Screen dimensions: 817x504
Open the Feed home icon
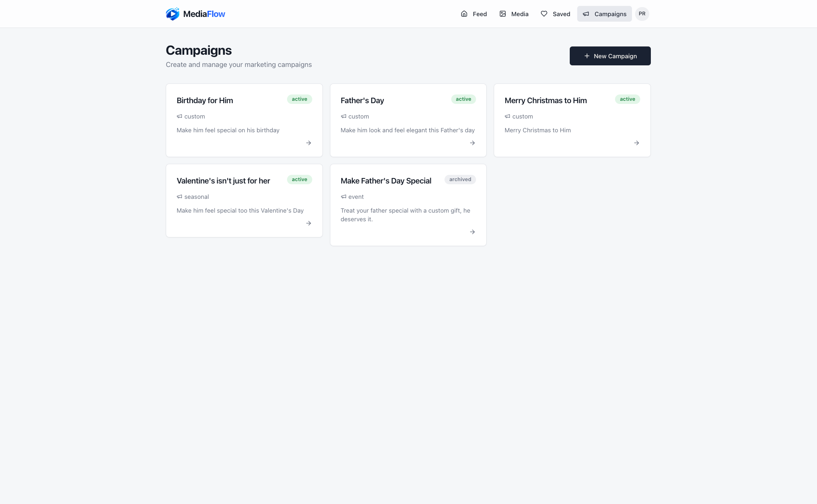[464, 14]
